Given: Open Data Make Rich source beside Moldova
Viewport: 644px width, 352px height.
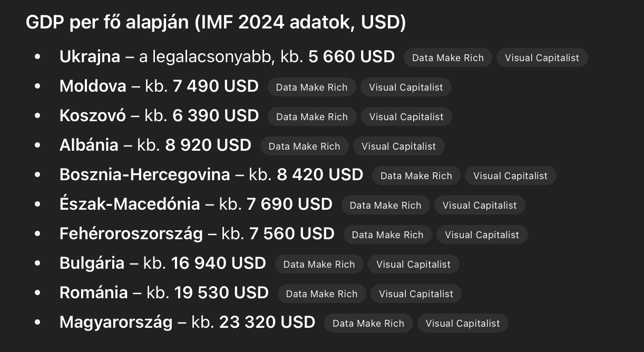Looking at the screenshot, I should coord(312,87).
